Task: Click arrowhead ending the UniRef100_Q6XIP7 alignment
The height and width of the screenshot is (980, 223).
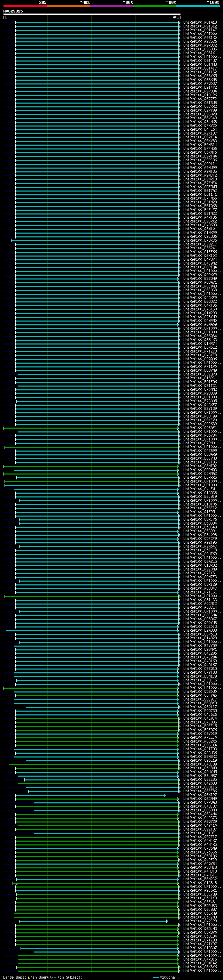Action: [x=165, y=795]
